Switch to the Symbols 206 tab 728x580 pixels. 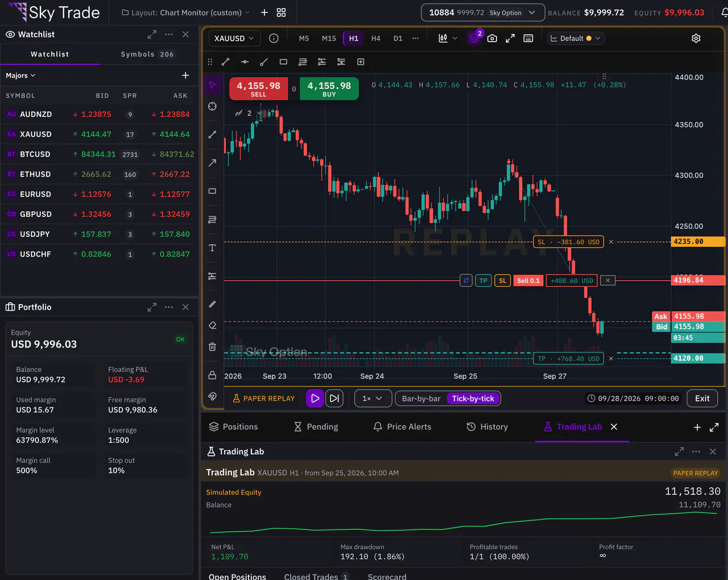click(x=147, y=54)
